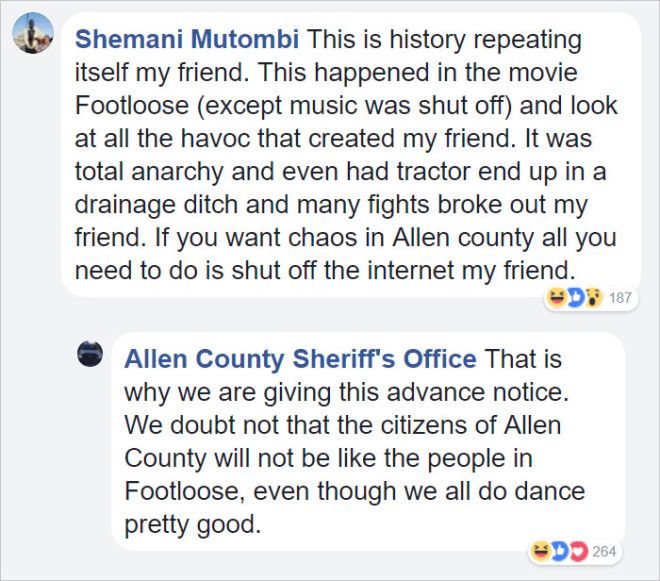Image resolution: width=660 pixels, height=581 pixels.
Task: Click the Like thumbs-up icon beside 264
Action: [x=559, y=551]
